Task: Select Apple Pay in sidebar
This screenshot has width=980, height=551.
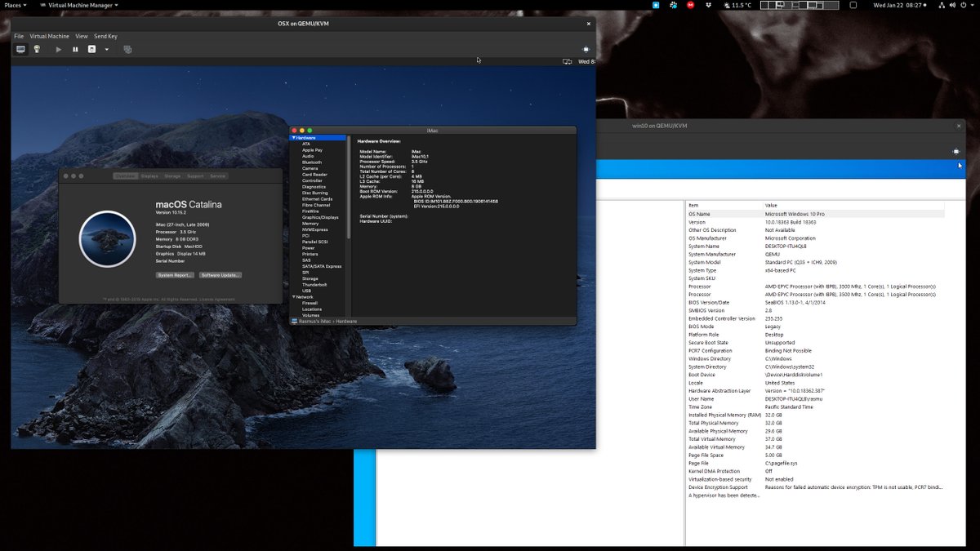Action: [312, 150]
